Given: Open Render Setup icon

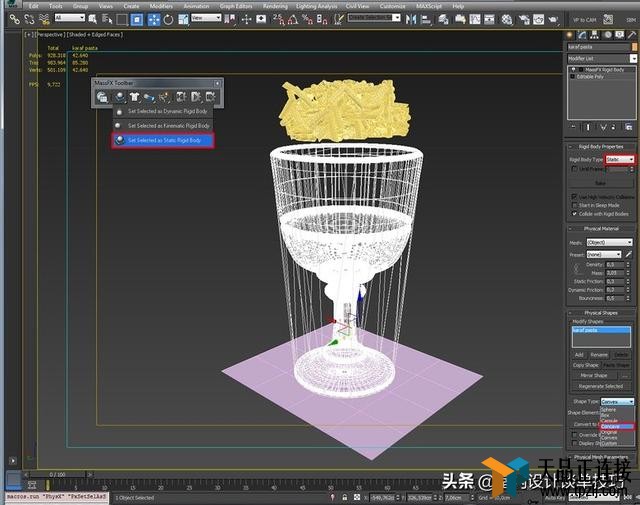Looking at the screenshot, I should (x=524, y=19).
